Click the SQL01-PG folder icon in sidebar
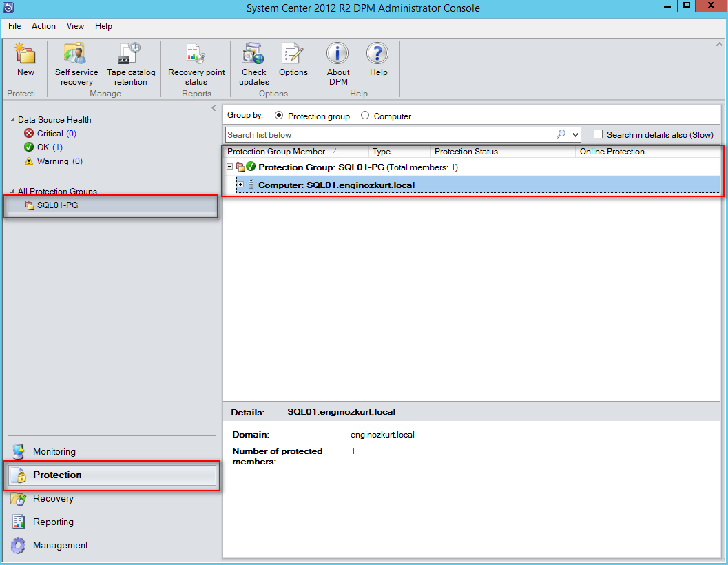 coord(30,205)
